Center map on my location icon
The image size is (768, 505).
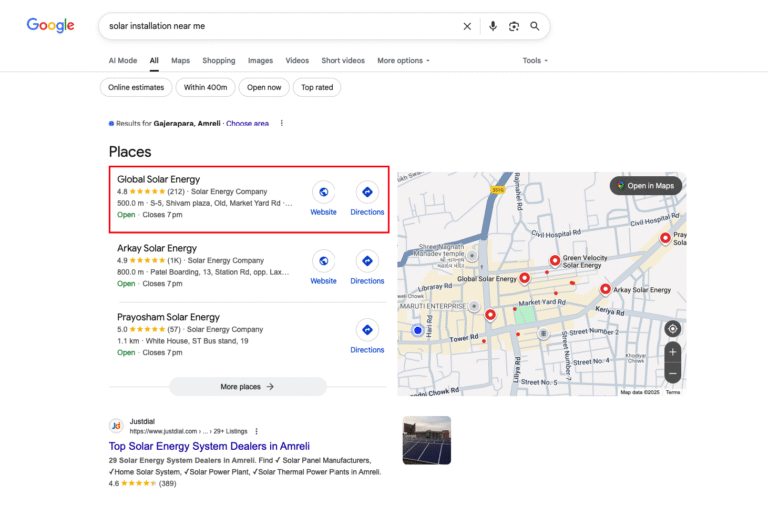[672, 329]
